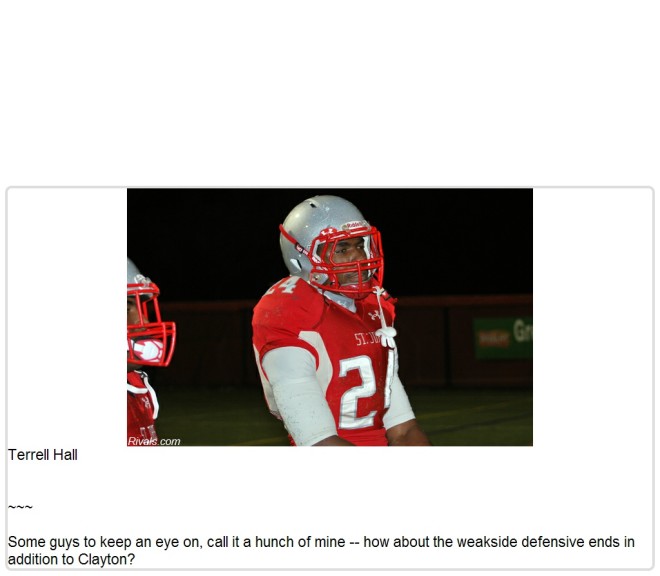Click the white chin strap hanging from the helmet
The image size is (660, 576).
click(385, 318)
